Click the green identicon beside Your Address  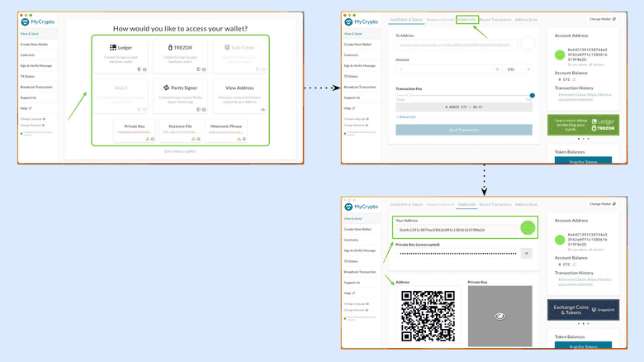(x=527, y=229)
